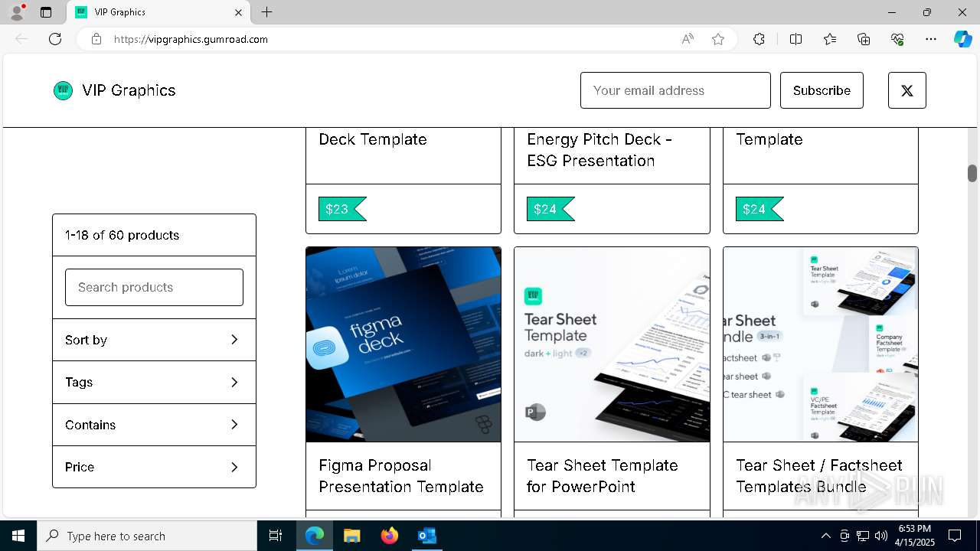Click the Search products field
This screenshot has height=551, width=980.
154,287
